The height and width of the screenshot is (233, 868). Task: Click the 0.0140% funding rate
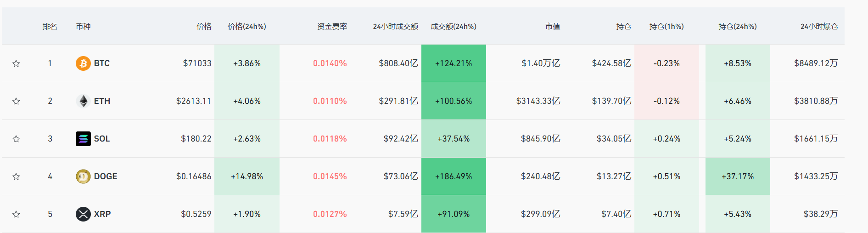[330, 63]
